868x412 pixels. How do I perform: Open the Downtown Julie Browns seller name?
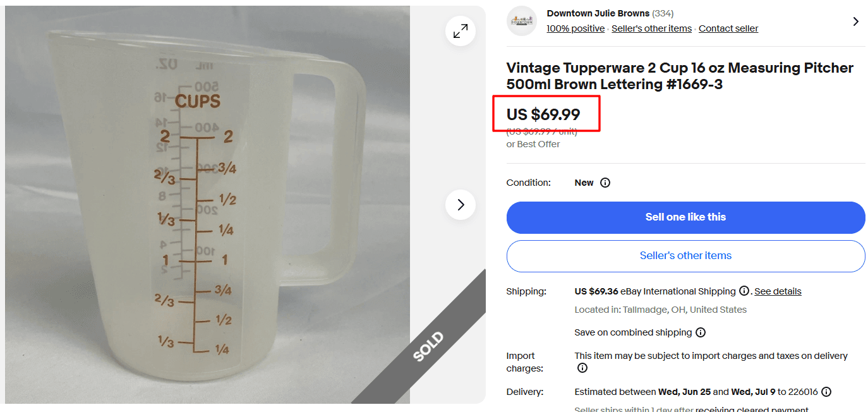coord(598,13)
